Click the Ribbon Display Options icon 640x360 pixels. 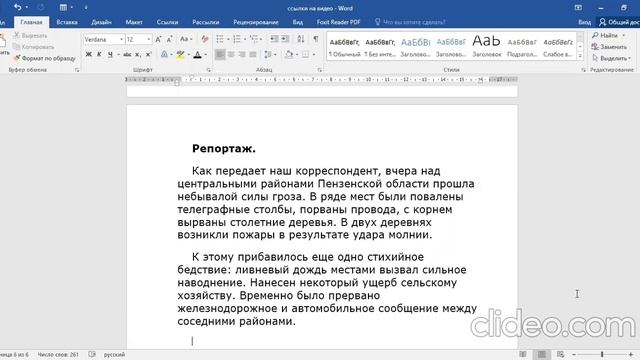pyautogui.click(x=578, y=8)
